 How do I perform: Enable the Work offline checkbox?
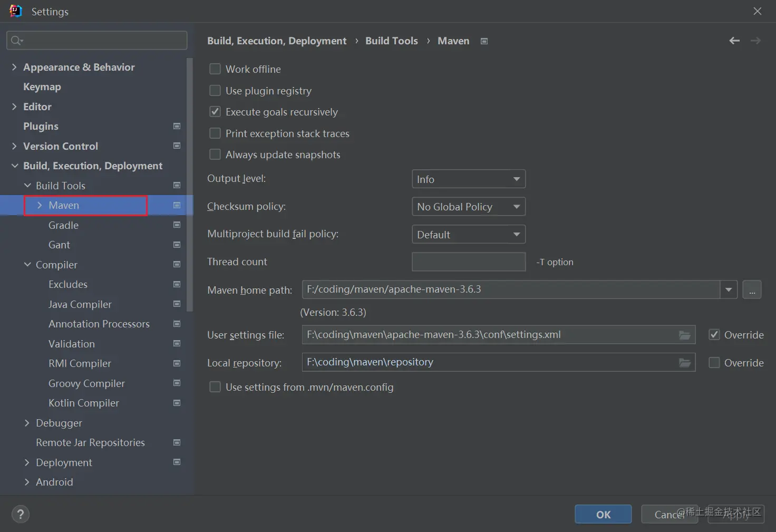215,69
